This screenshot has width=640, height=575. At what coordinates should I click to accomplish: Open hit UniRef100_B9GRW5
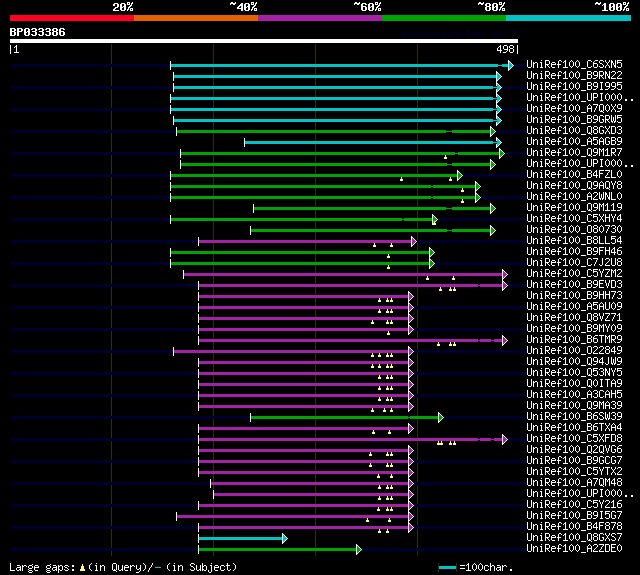[x=574, y=119]
